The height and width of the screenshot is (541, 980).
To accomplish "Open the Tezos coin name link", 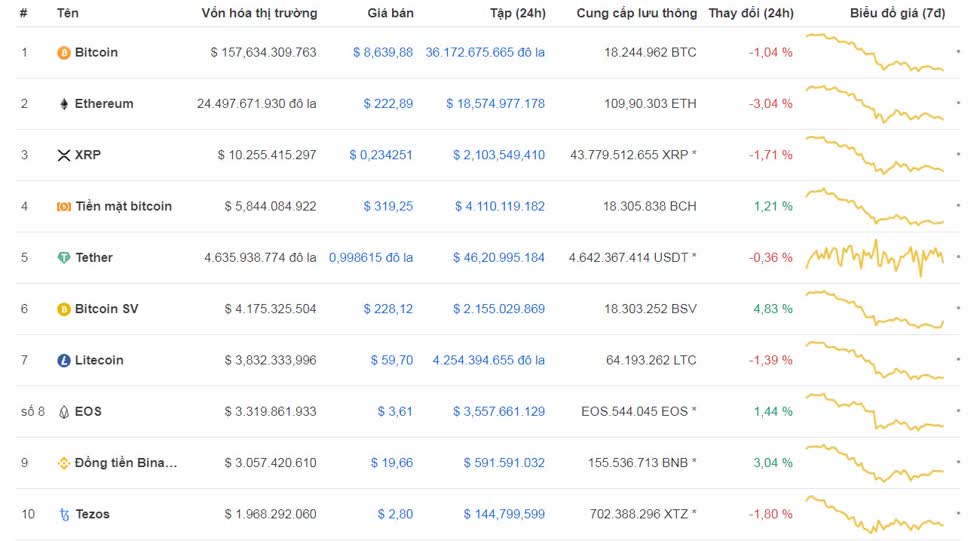I will coord(92,514).
